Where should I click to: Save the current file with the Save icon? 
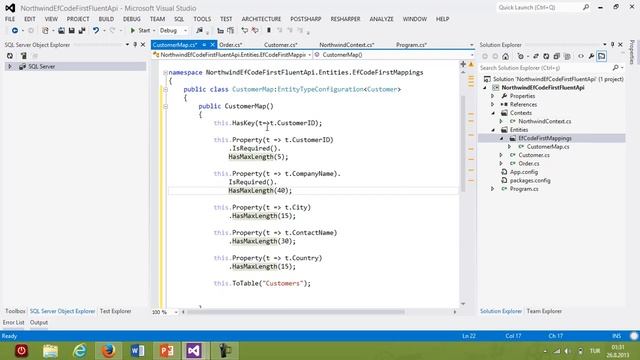pyautogui.click(x=71, y=31)
